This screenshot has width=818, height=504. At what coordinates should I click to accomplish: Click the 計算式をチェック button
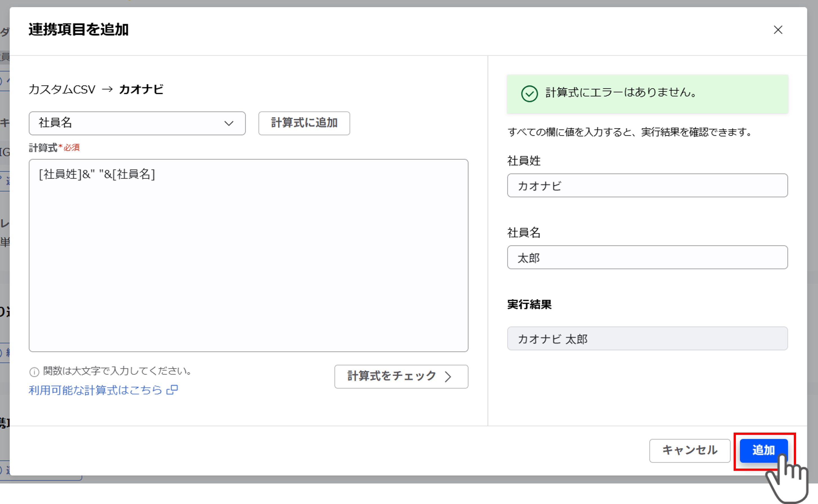click(x=401, y=376)
